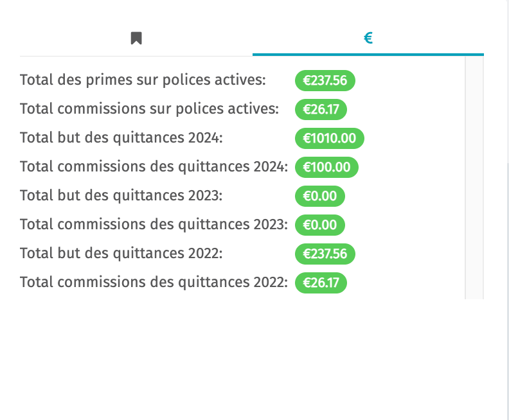Click the €0.00 badge for quittances 2023

(x=320, y=196)
